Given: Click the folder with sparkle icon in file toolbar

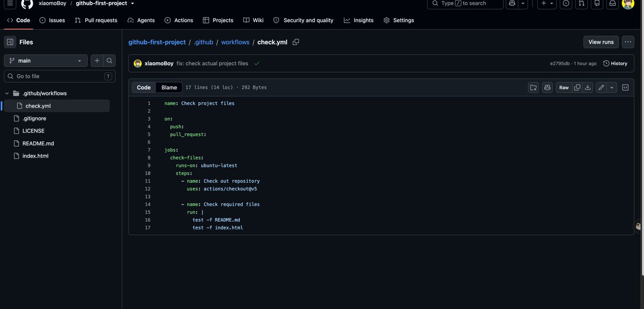Looking at the screenshot, I should [533, 88].
